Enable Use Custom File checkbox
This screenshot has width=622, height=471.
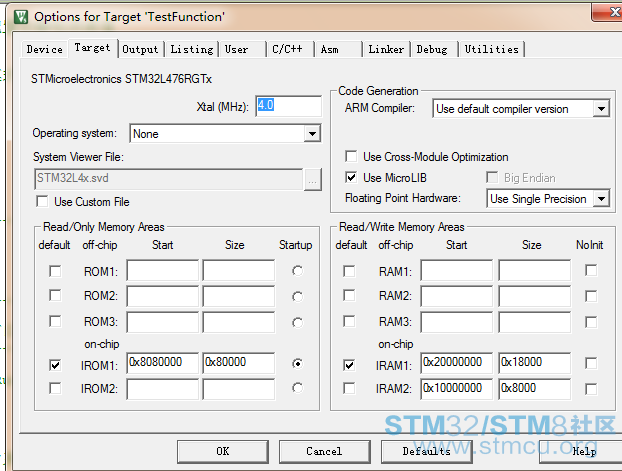42,201
